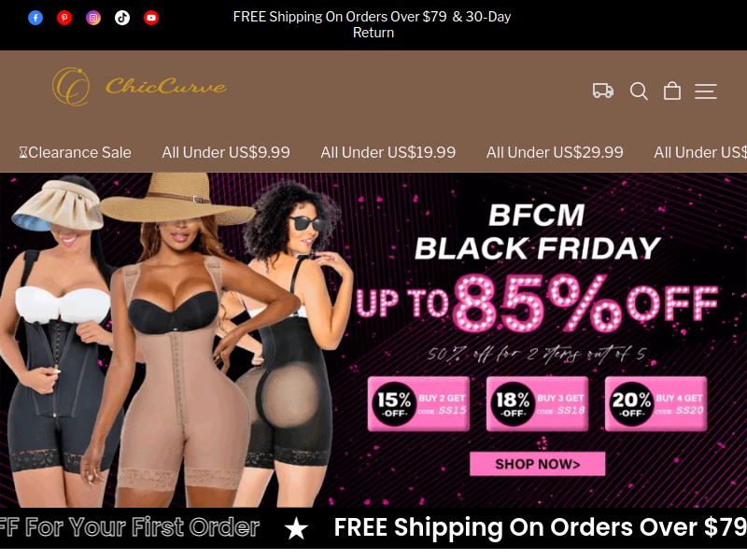Click the BFCM Black Friday banner headline
Image resolution: width=747 pixels, height=560 pixels.
tap(538, 231)
